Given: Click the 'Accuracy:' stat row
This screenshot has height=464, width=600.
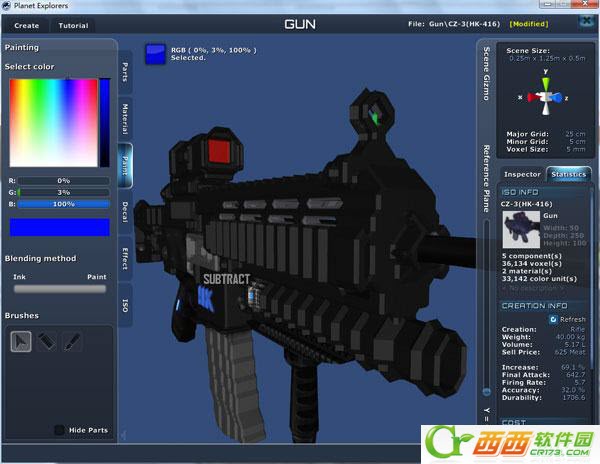Looking at the screenshot, I should click(544, 390).
